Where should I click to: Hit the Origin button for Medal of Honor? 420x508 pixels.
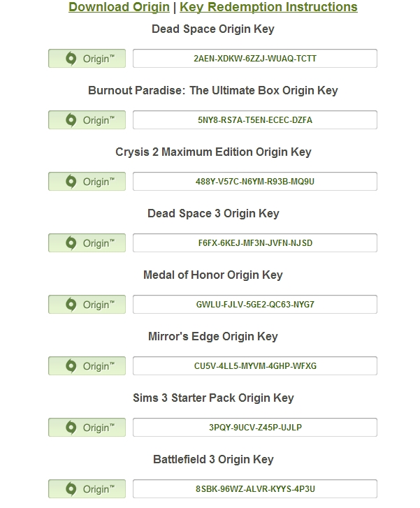[87, 305]
